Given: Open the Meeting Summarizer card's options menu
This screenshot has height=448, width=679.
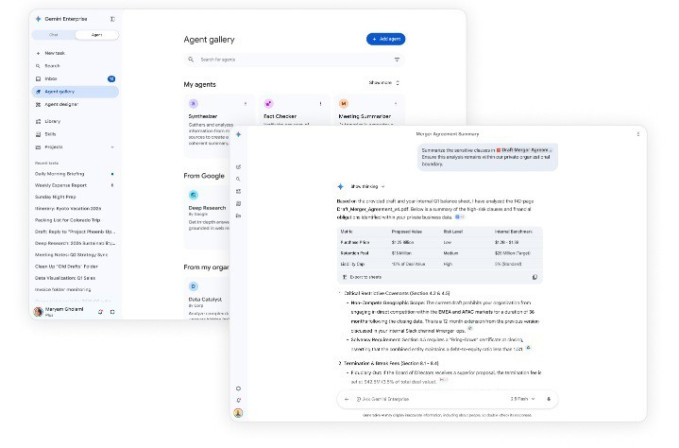Looking at the screenshot, I should pyautogui.click(x=396, y=104).
